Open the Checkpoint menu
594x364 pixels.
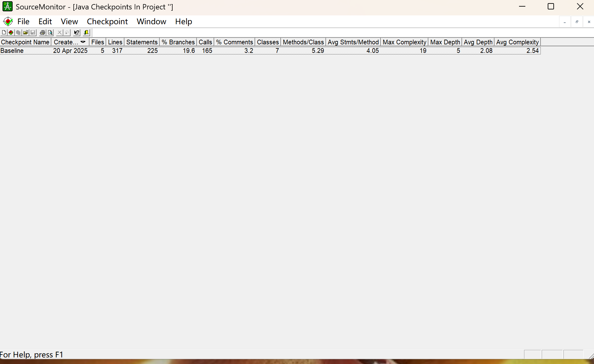[x=107, y=21]
